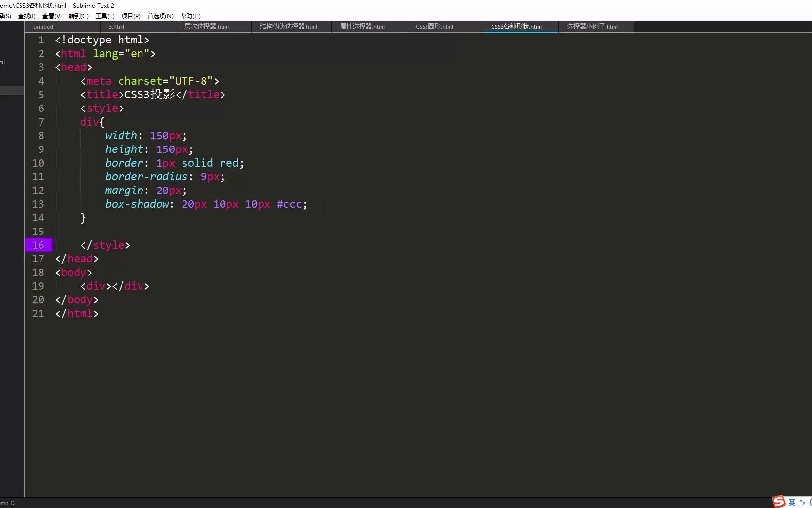The width and height of the screenshot is (812, 508).
Task: Click the closing </body> tag
Action: tap(77, 300)
